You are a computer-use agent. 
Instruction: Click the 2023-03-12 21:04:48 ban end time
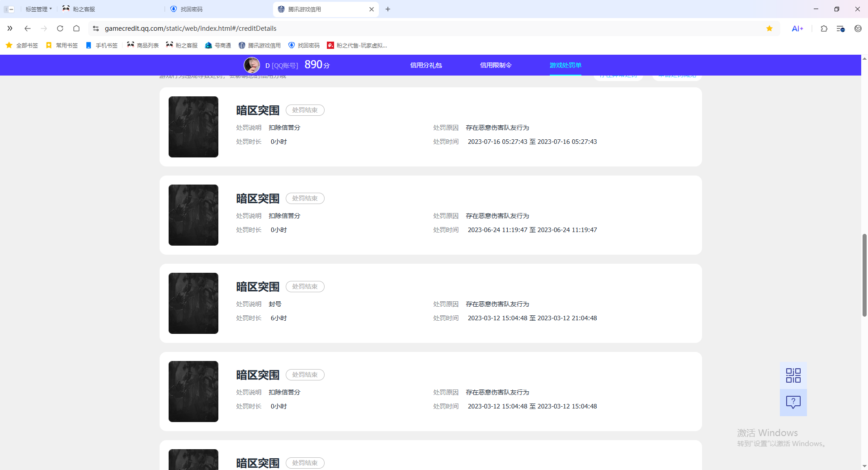pyautogui.click(x=567, y=318)
